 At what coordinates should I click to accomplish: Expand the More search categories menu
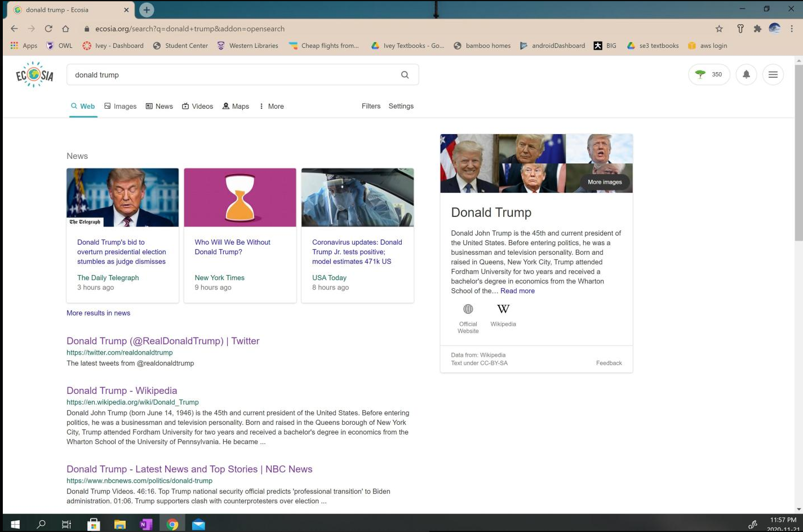[271, 106]
